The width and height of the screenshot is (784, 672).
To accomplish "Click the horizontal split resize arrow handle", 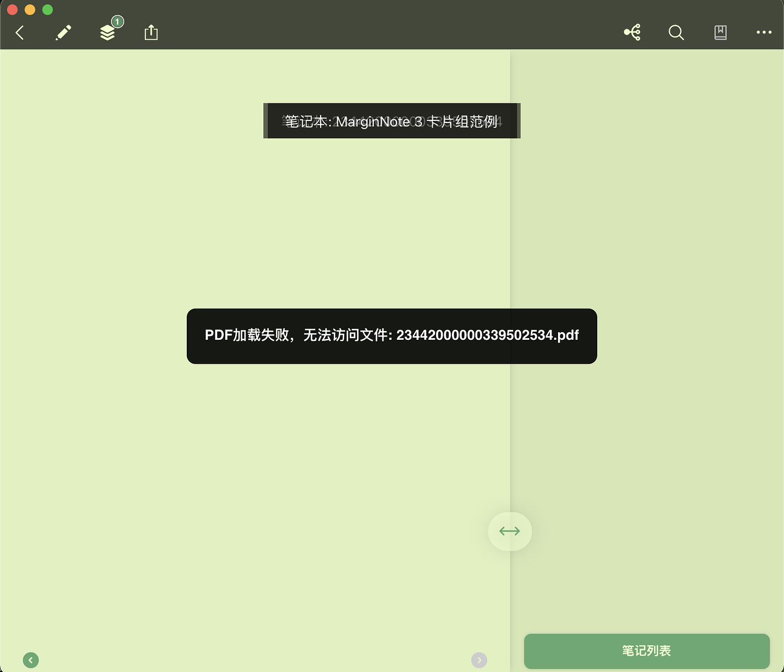I will tap(510, 531).
